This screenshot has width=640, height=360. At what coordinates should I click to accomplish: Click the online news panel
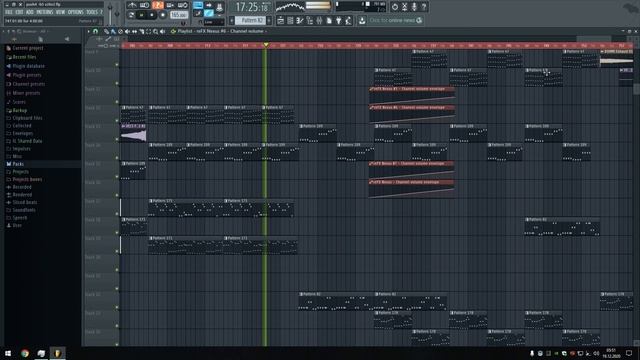[x=396, y=20]
